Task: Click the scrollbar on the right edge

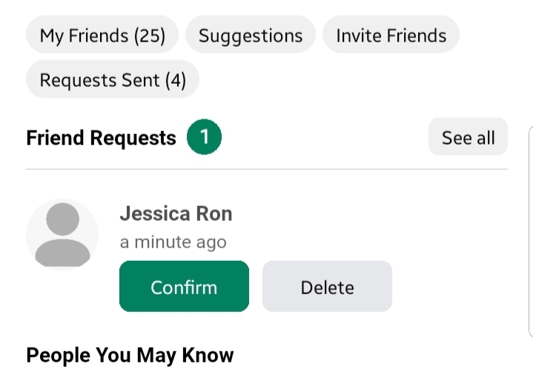Action: point(531,230)
